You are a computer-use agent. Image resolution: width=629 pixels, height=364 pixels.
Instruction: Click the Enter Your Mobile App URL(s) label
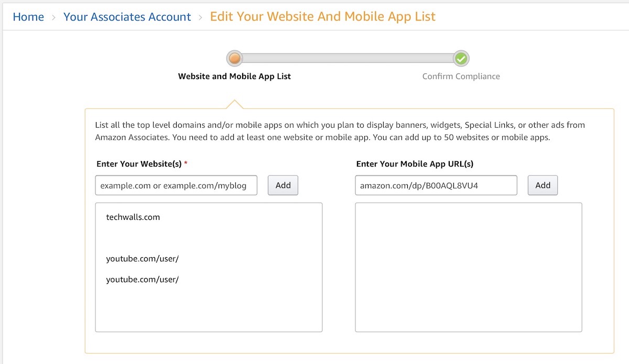[415, 164]
